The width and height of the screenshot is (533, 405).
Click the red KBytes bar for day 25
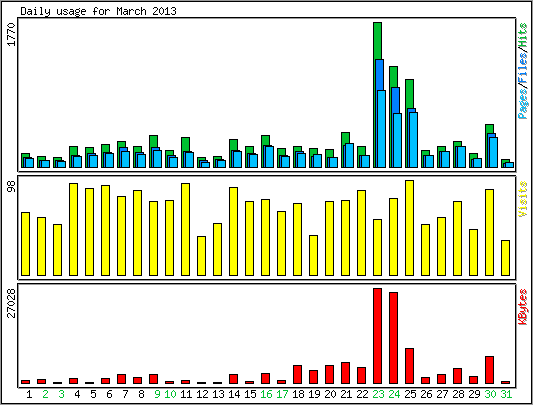[x=409, y=366]
